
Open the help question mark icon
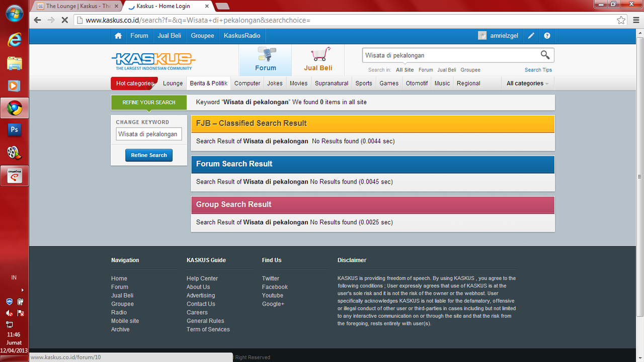(547, 36)
